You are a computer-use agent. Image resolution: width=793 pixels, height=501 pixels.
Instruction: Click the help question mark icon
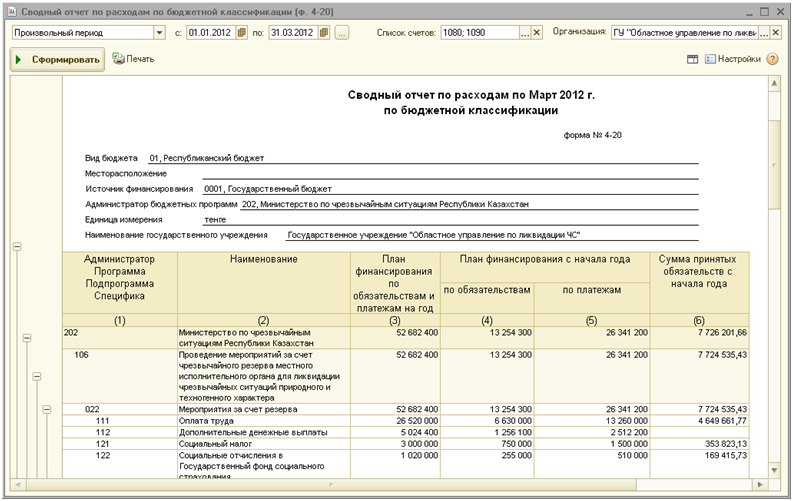pos(773,60)
